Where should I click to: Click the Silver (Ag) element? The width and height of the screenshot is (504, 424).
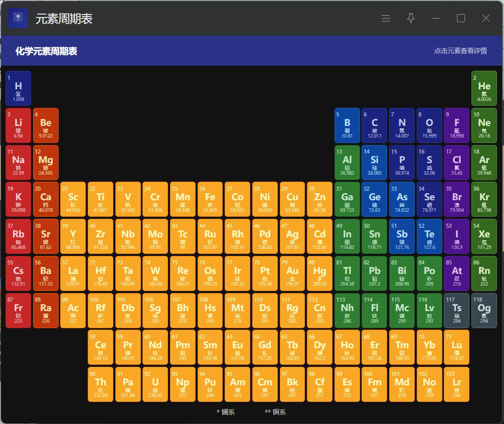click(292, 236)
